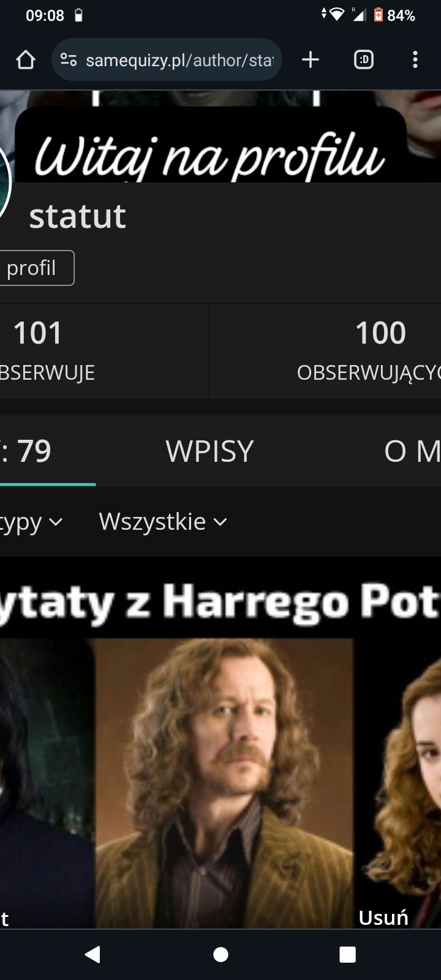Expand the typy filter dropdown
This screenshot has width=441, height=980.
pos(31,522)
